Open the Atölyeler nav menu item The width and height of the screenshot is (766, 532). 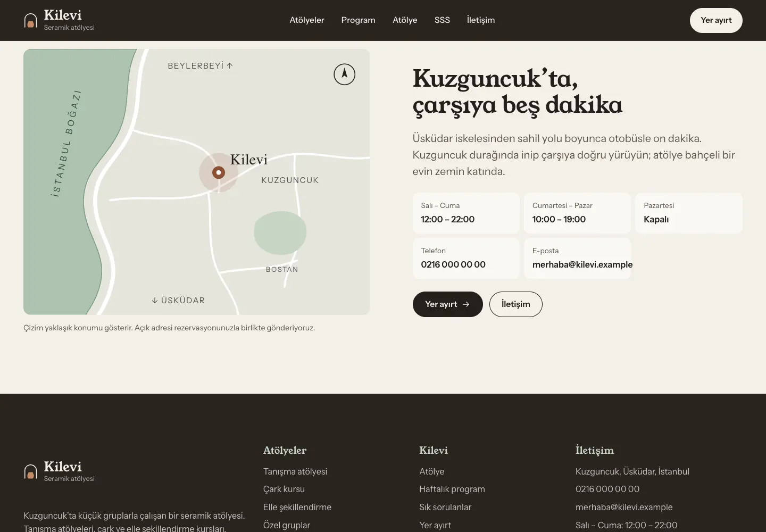[307, 20]
